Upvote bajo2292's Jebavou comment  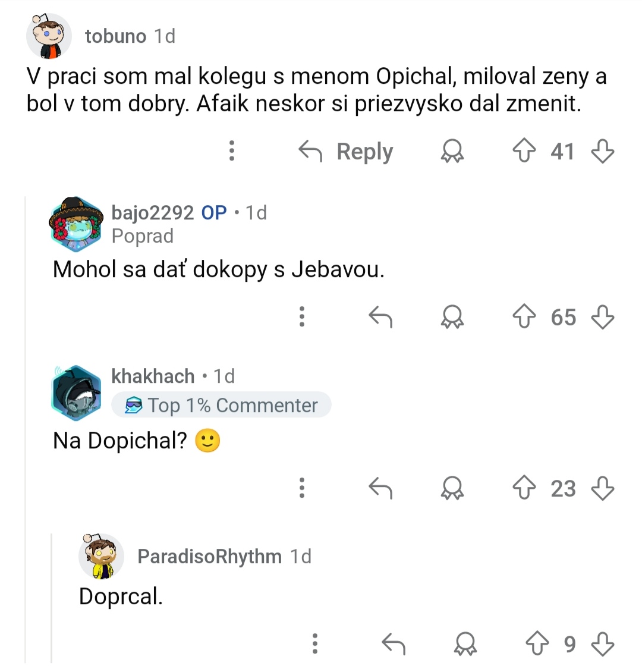524,317
